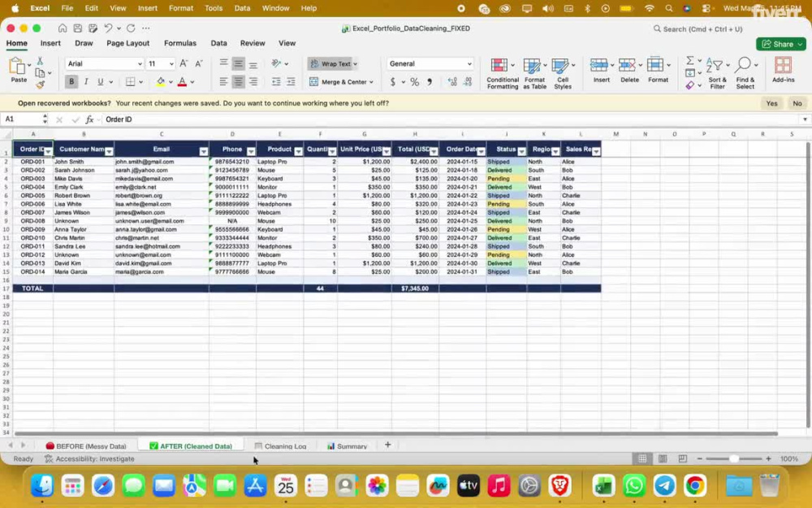Click the Insert cells icon

coord(598,65)
